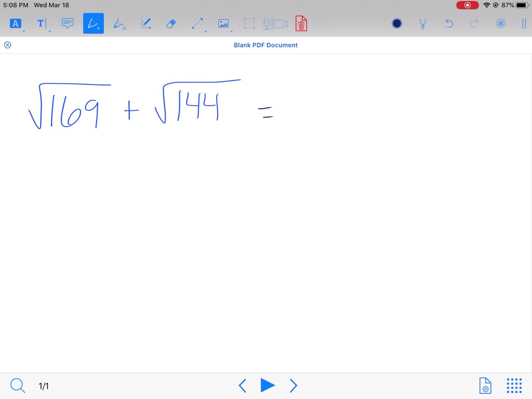Switch to the page grid thumbnail view

tap(514, 385)
